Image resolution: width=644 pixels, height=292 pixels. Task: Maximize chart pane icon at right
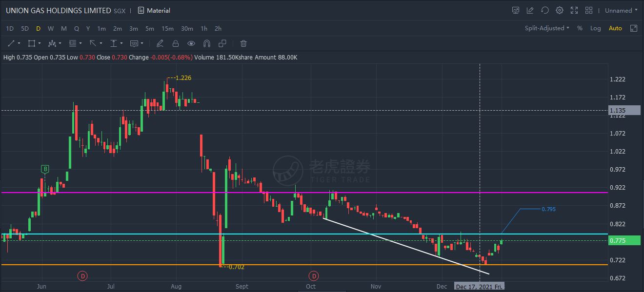634,28
